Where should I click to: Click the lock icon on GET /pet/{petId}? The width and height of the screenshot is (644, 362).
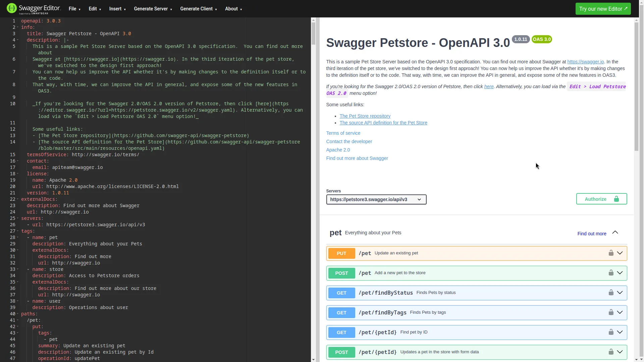[x=611, y=332]
